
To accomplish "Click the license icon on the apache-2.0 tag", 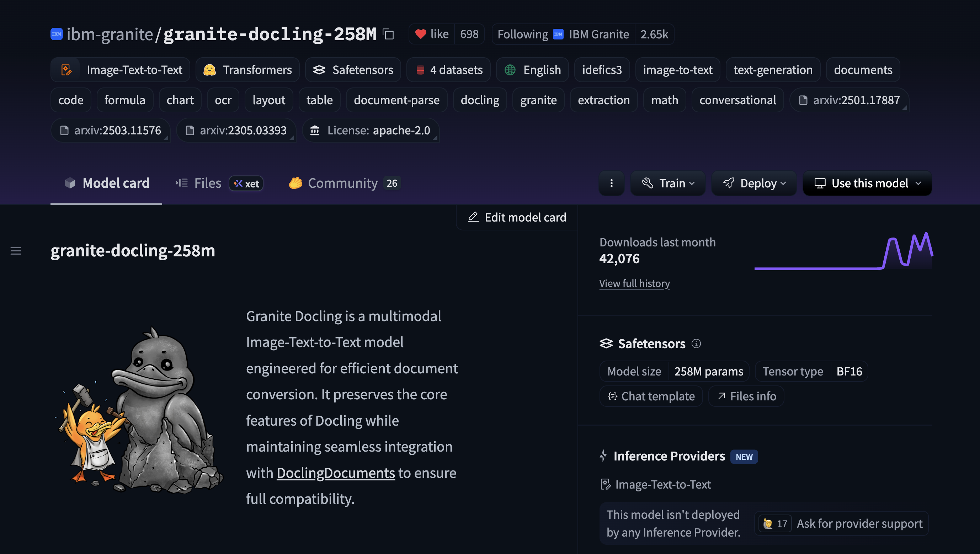I will click(315, 130).
